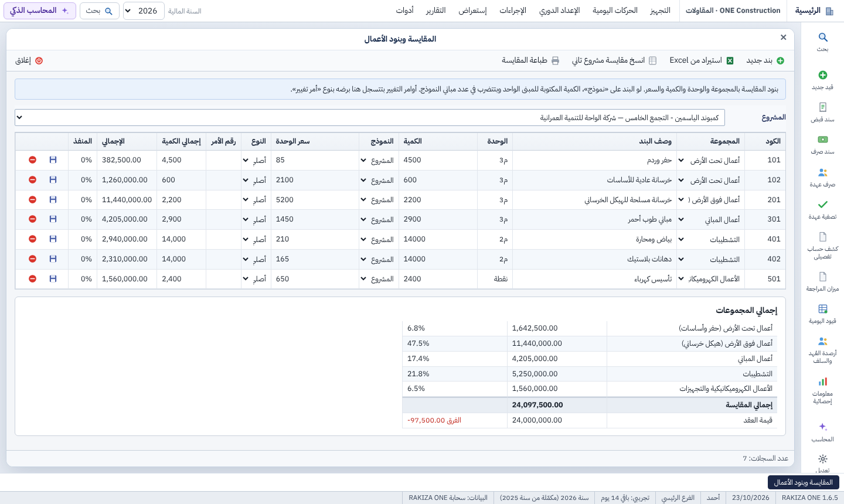Select the المقايسة وبنود الأعمال taskbar tab

click(804, 482)
